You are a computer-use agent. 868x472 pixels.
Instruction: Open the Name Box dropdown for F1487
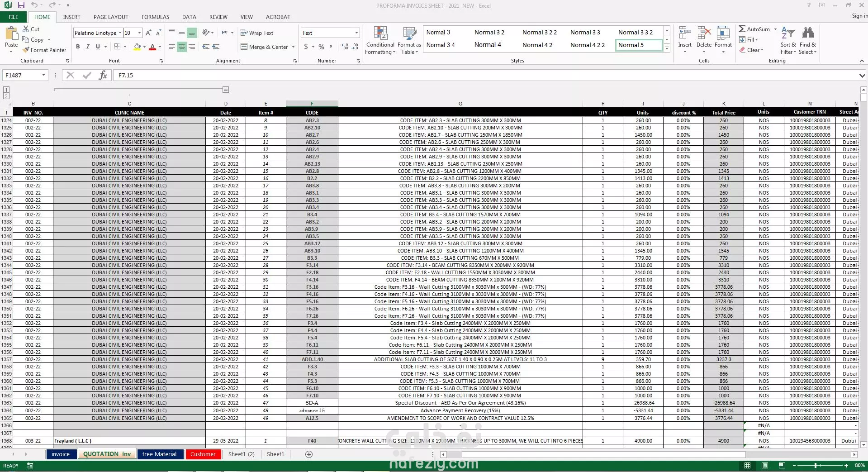click(44, 75)
